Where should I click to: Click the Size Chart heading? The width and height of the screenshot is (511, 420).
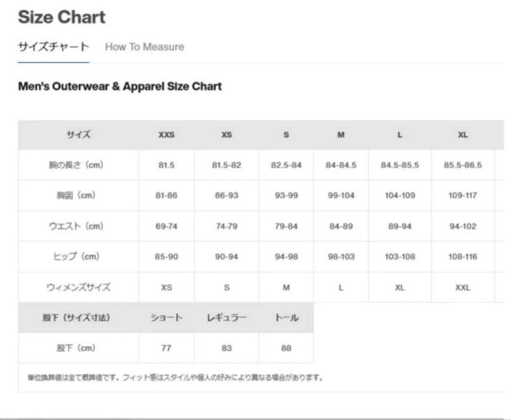62,18
